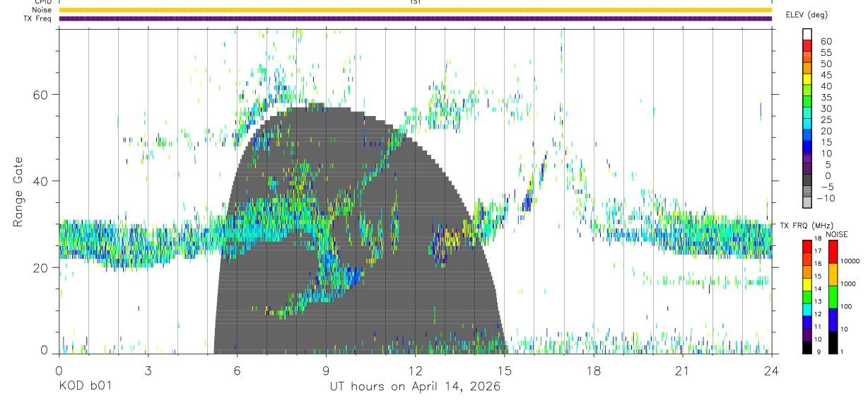The width and height of the screenshot is (868, 401).
Task: Click the "KOD b01" radar beam label
Action: point(85,386)
